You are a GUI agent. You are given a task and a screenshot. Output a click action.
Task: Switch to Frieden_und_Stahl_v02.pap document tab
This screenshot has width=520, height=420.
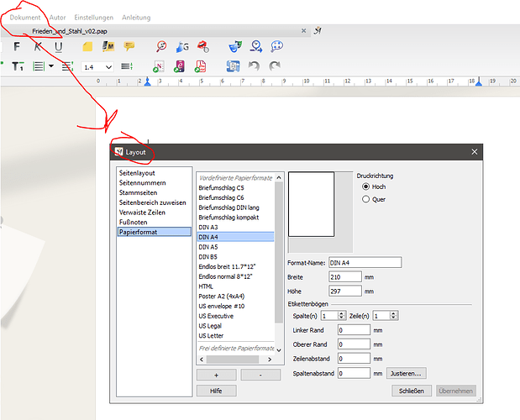tap(70, 31)
